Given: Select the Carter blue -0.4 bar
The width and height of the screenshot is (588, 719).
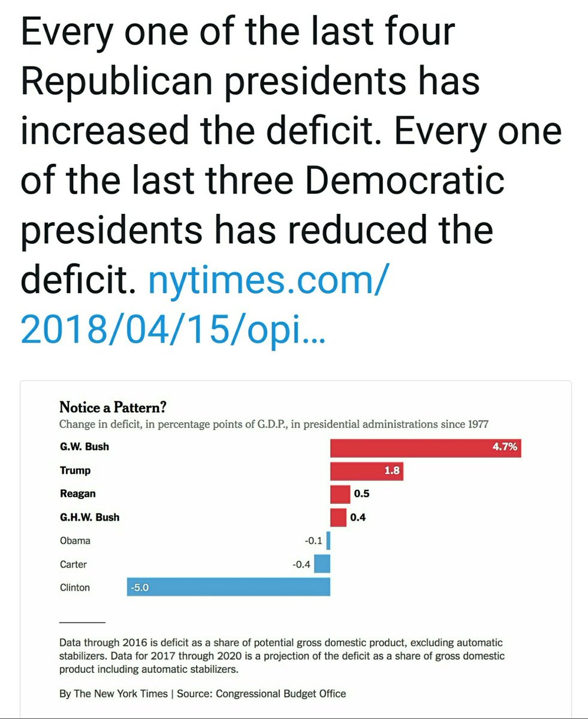Looking at the screenshot, I should 322,564.
